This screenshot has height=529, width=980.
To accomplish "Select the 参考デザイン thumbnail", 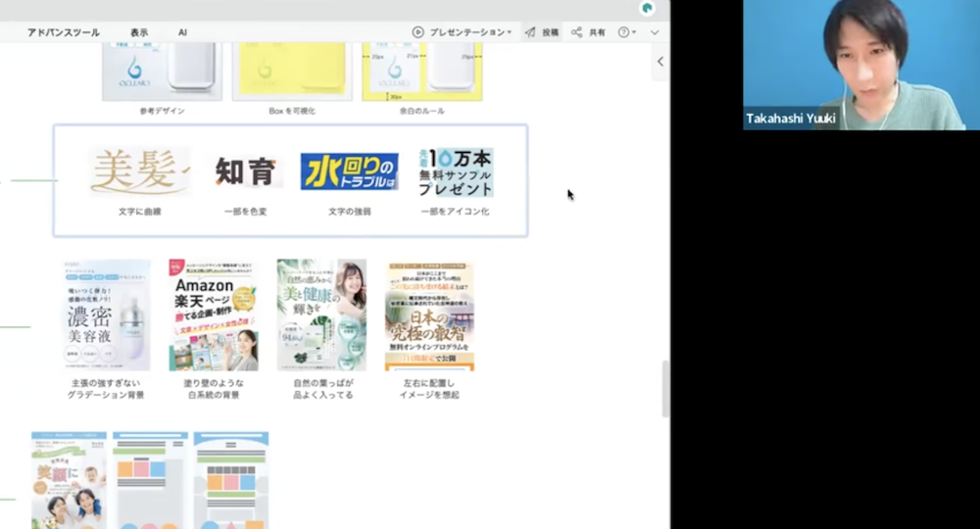I will pyautogui.click(x=162, y=72).
